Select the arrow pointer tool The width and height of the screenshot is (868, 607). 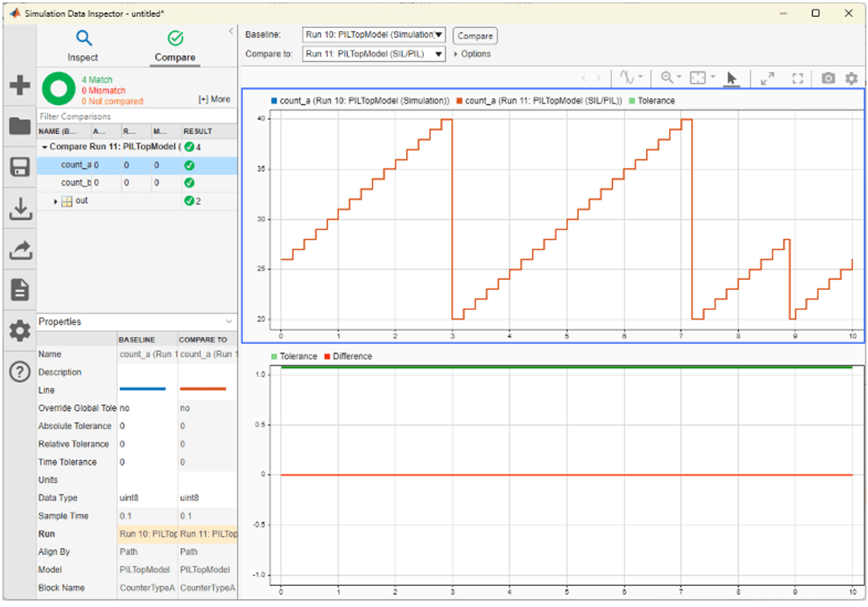click(x=732, y=78)
